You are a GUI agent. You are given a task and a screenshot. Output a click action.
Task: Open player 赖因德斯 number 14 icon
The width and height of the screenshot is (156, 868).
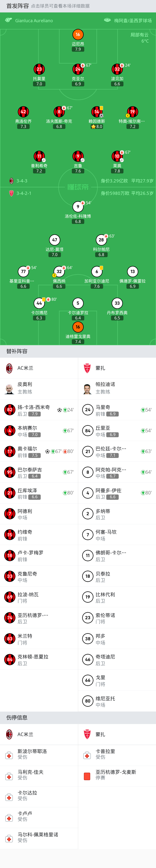tap(97, 112)
